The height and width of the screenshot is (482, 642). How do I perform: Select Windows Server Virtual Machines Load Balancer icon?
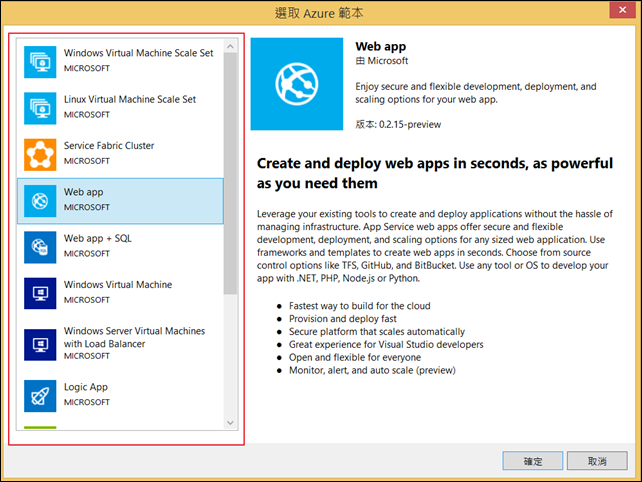pos(40,346)
